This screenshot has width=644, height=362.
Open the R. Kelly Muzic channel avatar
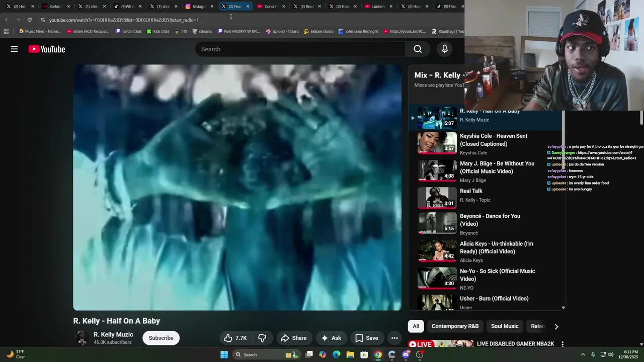pyautogui.click(x=81, y=338)
